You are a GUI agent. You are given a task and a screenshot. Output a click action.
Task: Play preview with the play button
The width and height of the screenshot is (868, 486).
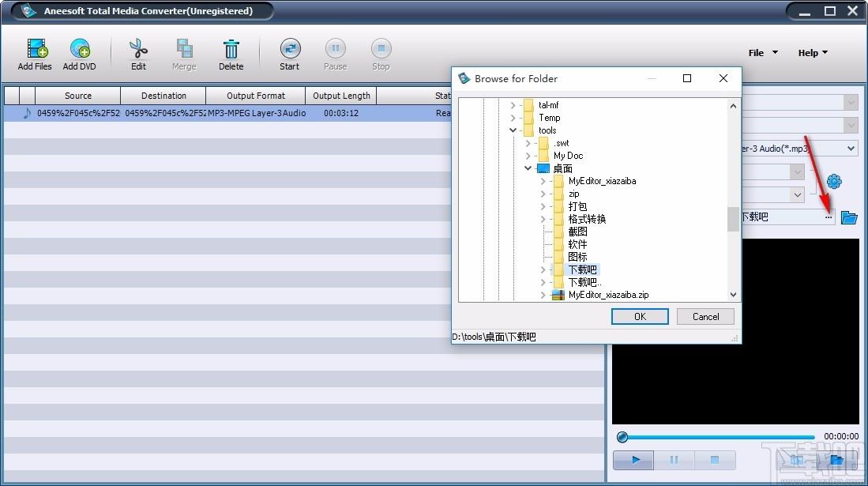tap(634, 459)
